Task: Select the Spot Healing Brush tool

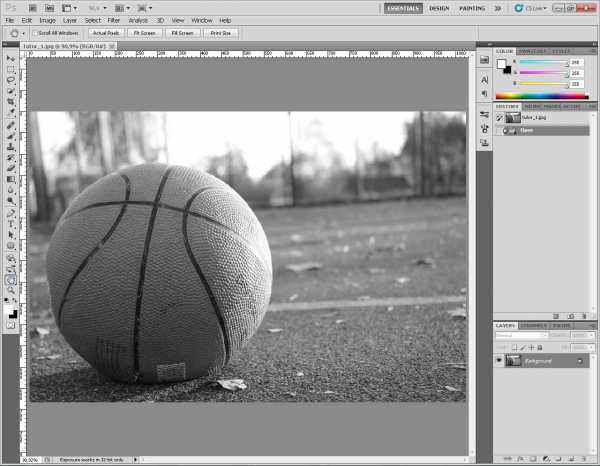Action: point(10,125)
